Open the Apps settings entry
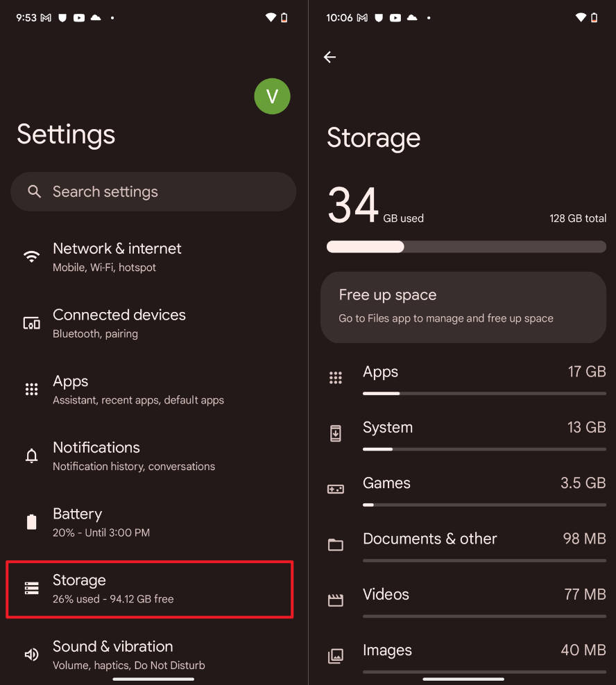616x685 pixels. (x=139, y=389)
